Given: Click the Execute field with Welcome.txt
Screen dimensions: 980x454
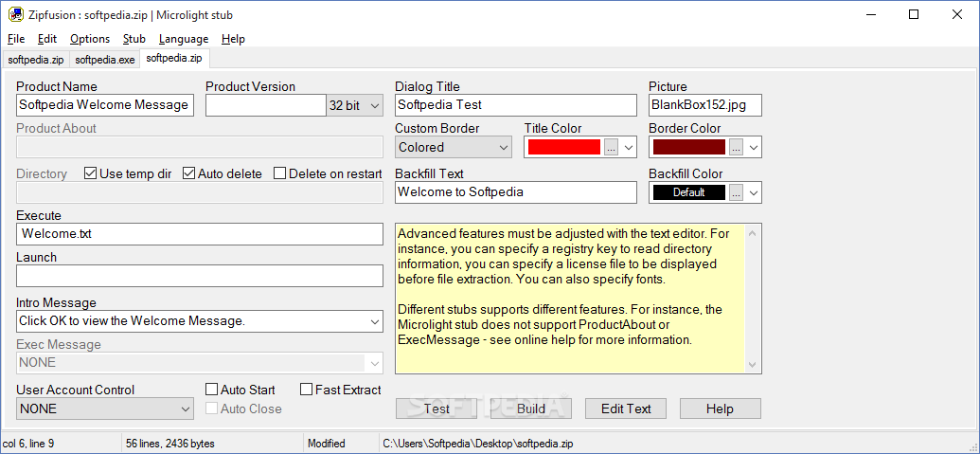Looking at the screenshot, I should point(200,234).
